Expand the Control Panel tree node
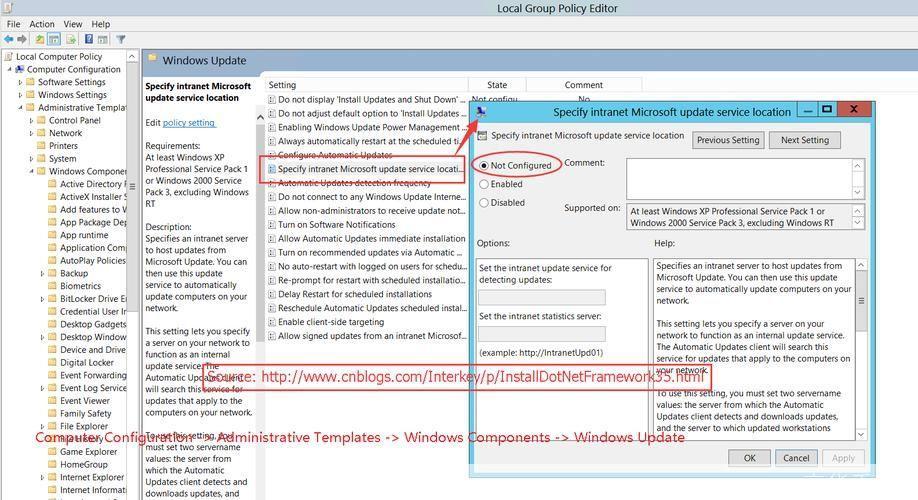 tap(32, 121)
